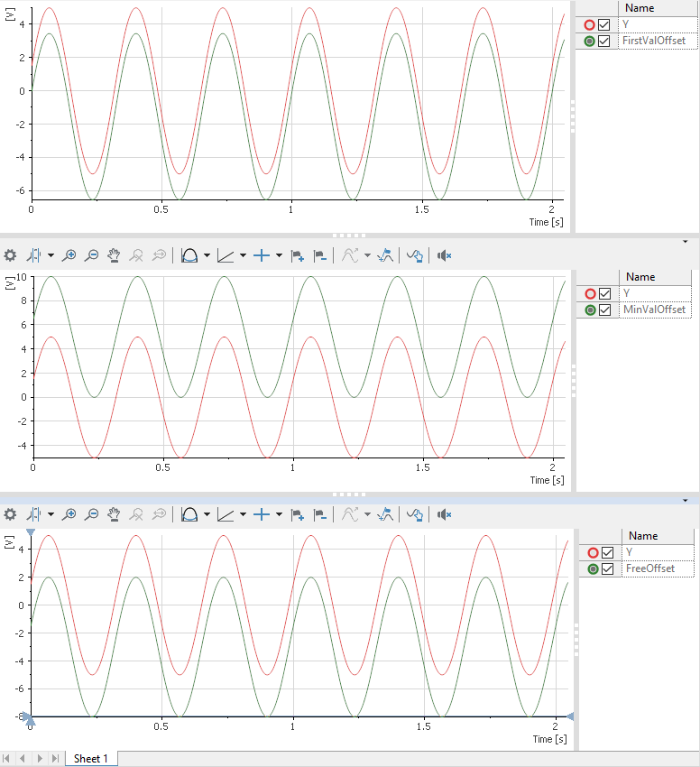Image resolution: width=700 pixels, height=767 pixels.
Task: Open the axis line dropdown arrow in middle toolbar
Action: pyautogui.click(x=243, y=255)
